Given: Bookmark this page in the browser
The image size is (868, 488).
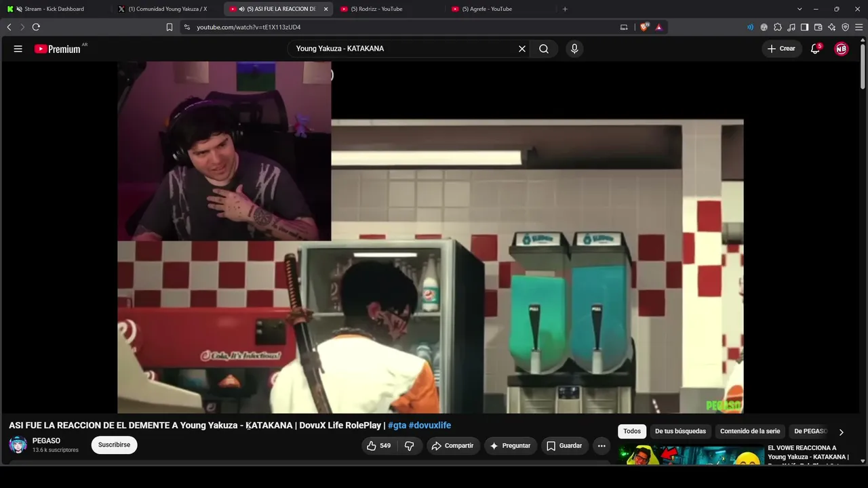Looking at the screenshot, I should (x=170, y=27).
